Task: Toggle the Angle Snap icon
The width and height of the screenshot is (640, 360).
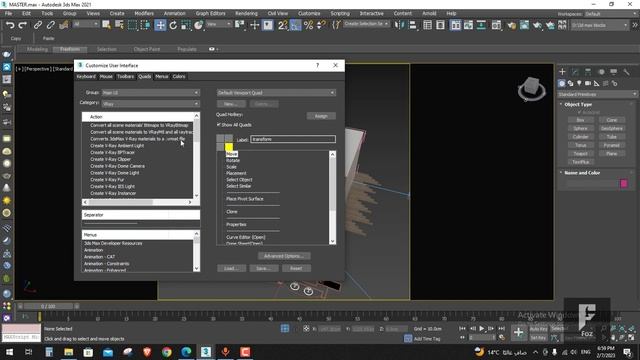Action: 296,25
